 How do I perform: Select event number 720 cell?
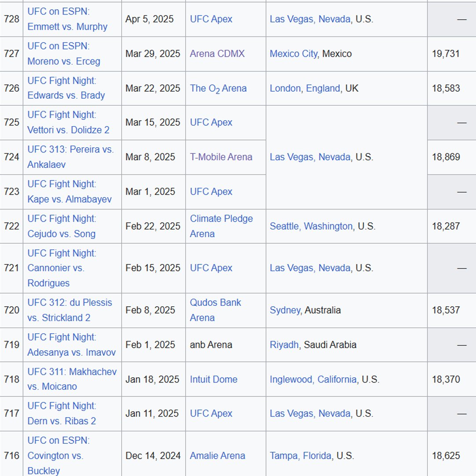click(x=11, y=310)
